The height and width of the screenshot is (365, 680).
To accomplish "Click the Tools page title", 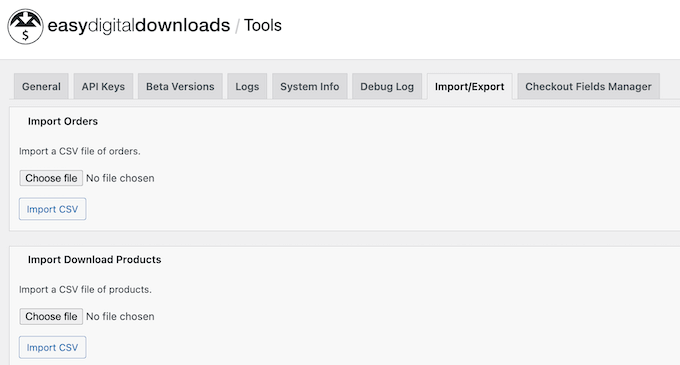I will (263, 25).
